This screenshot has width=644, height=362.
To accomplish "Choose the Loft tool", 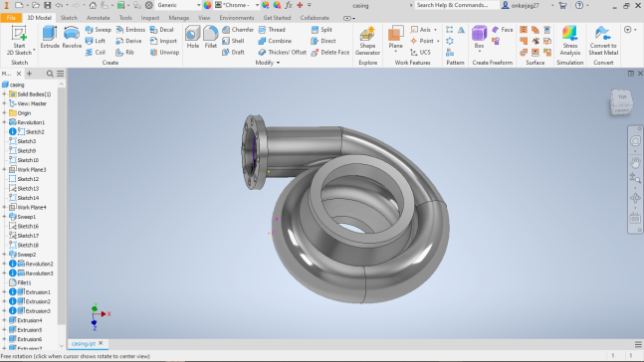I will coord(96,41).
